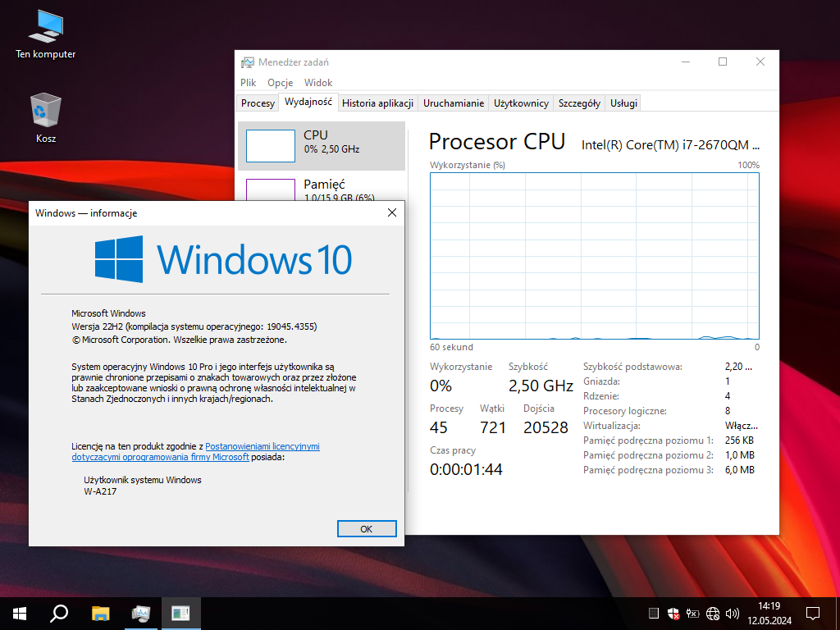The height and width of the screenshot is (630, 840).
Task: Switch to the Procesy tab
Action: click(x=258, y=103)
